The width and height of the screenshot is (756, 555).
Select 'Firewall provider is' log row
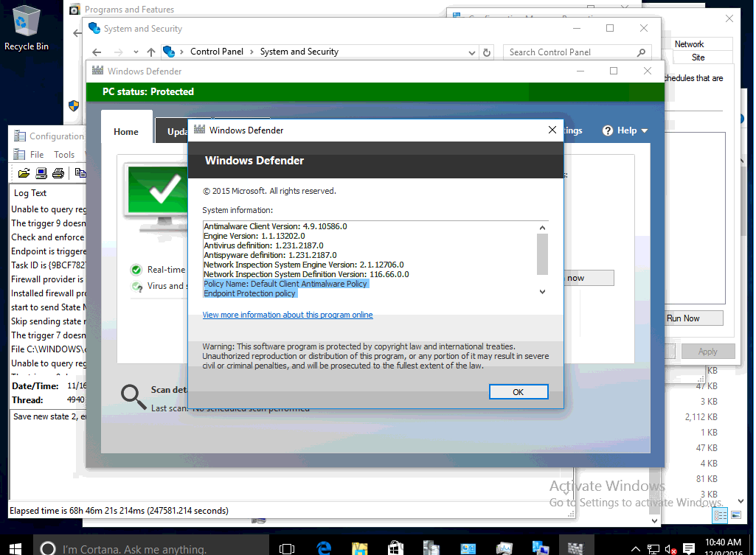tap(48, 279)
